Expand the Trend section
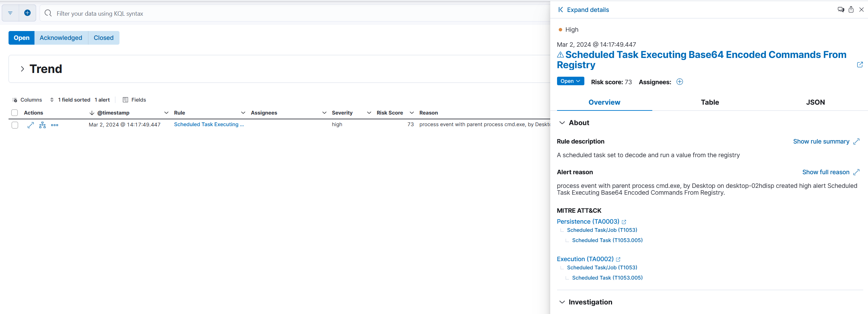The height and width of the screenshot is (314, 868). pos(23,69)
